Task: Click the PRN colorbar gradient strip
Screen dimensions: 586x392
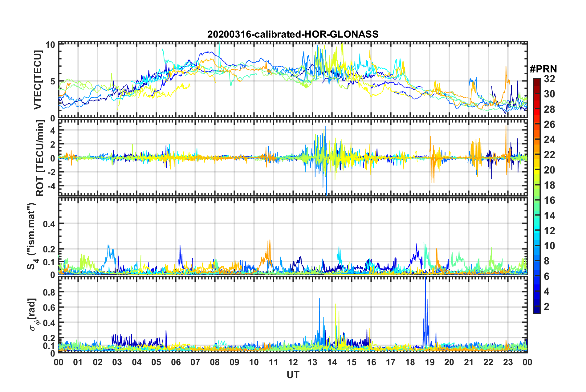Action: click(x=536, y=196)
